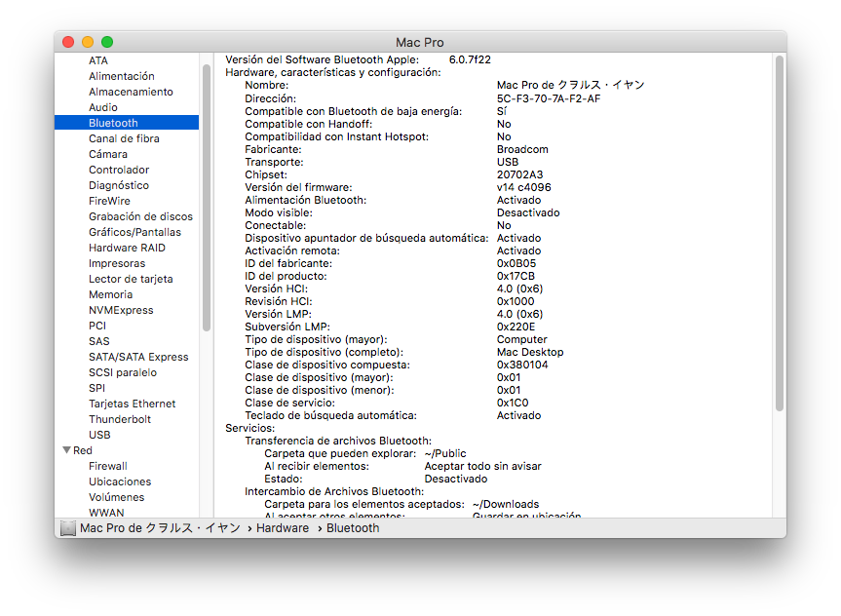This screenshot has width=841, height=616.
Task: Collapse the Red section disclosure triangle
Action: [66, 450]
